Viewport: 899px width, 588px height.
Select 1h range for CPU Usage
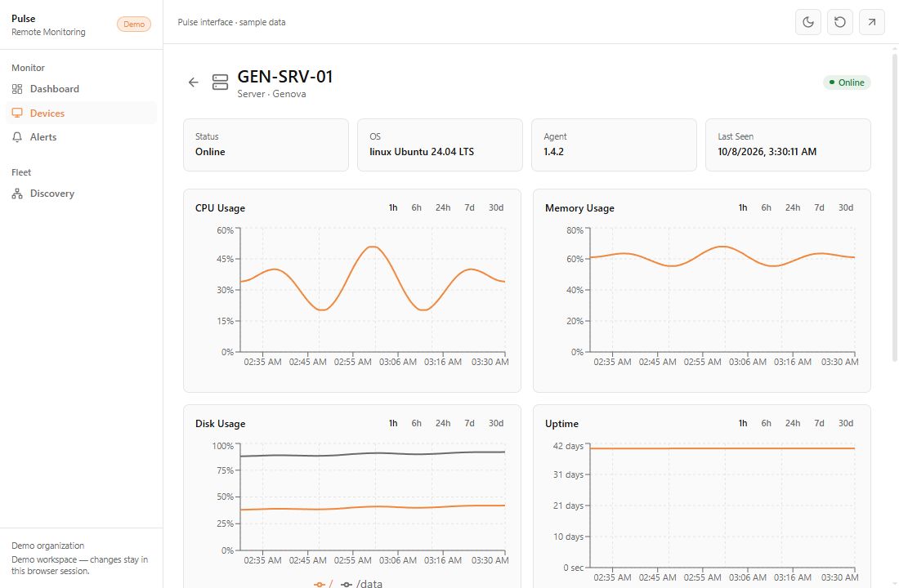coord(393,207)
